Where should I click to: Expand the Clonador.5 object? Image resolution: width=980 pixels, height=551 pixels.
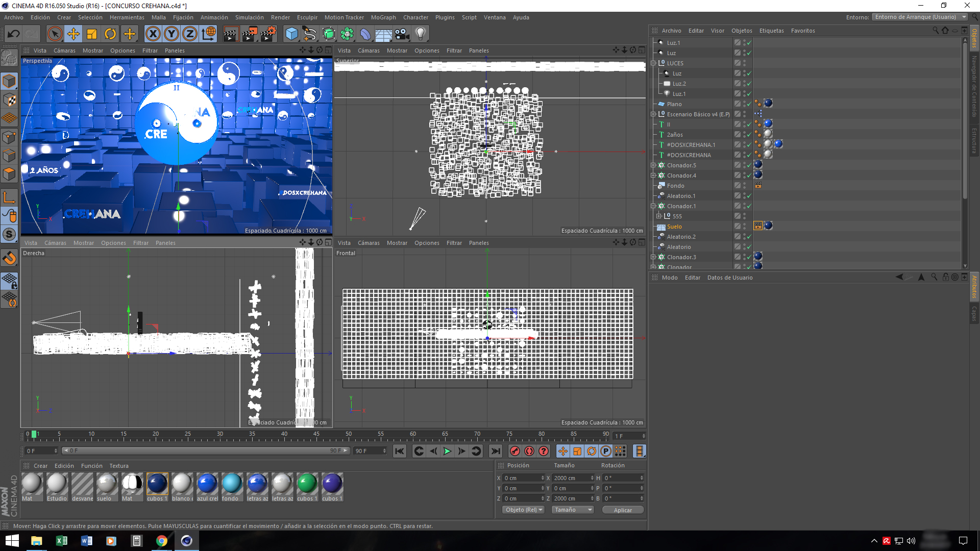click(653, 165)
